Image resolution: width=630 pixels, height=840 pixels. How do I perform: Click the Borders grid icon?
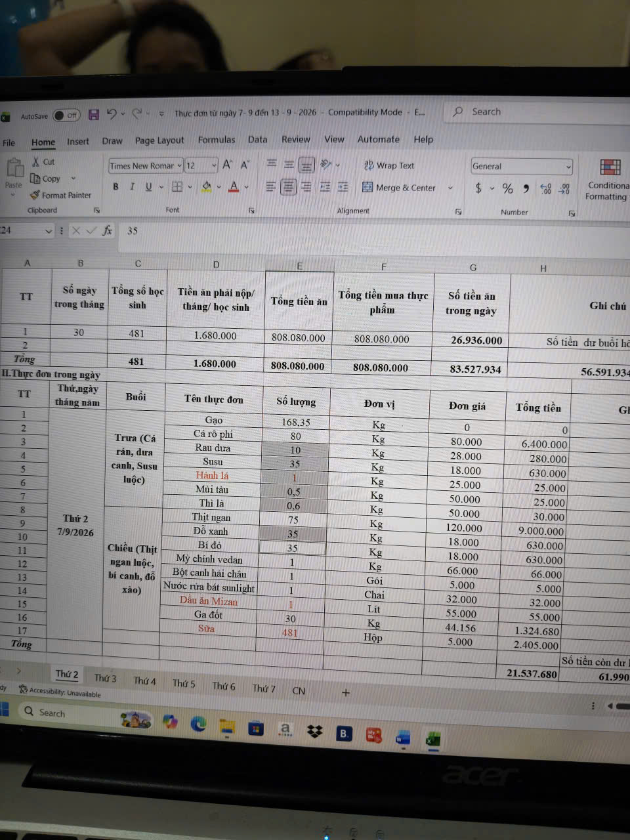point(177,187)
